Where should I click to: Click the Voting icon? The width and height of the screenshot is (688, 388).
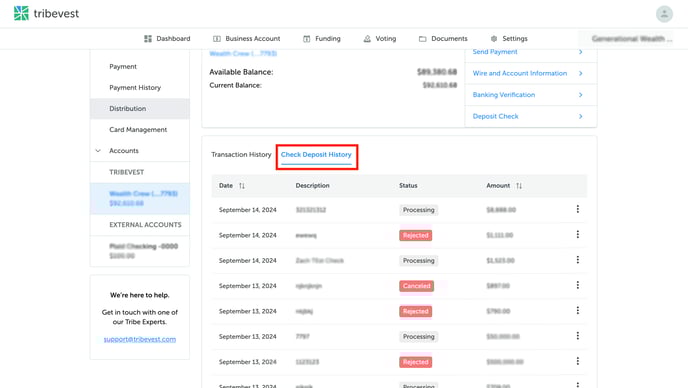point(367,39)
